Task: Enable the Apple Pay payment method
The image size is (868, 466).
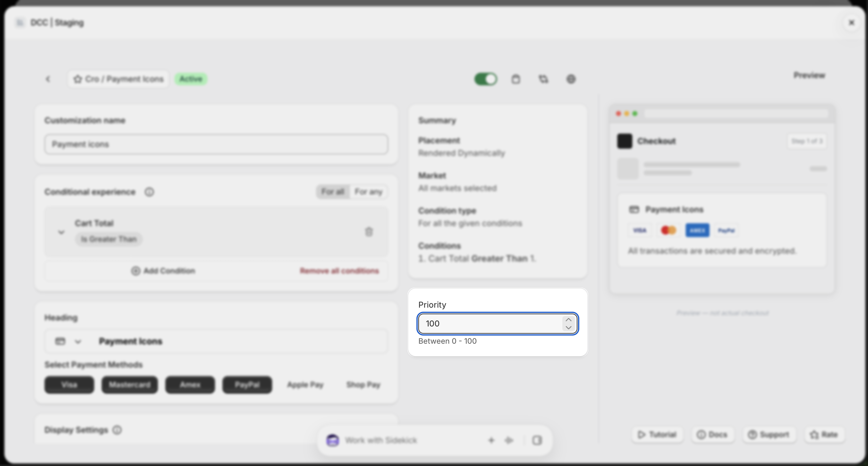Action: click(305, 385)
